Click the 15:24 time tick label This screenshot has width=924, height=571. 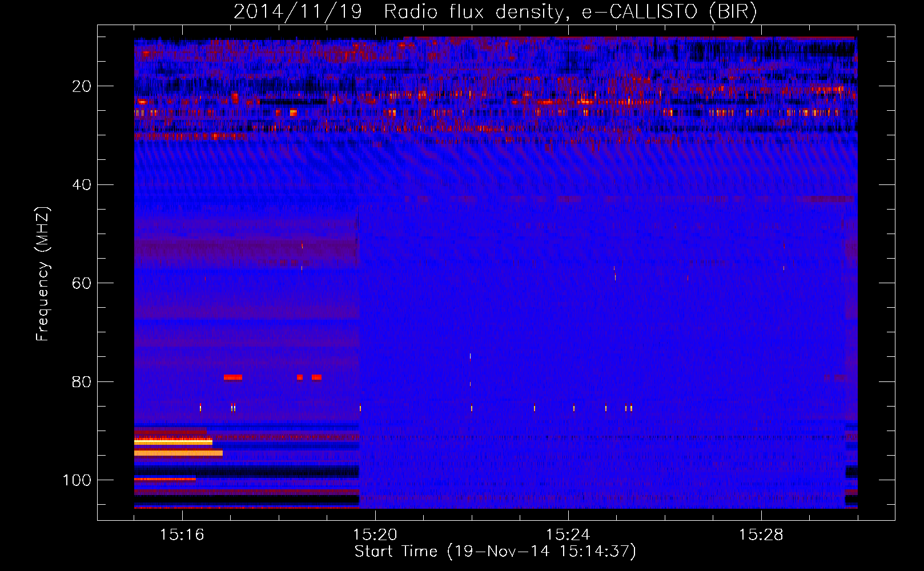click(568, 535)
